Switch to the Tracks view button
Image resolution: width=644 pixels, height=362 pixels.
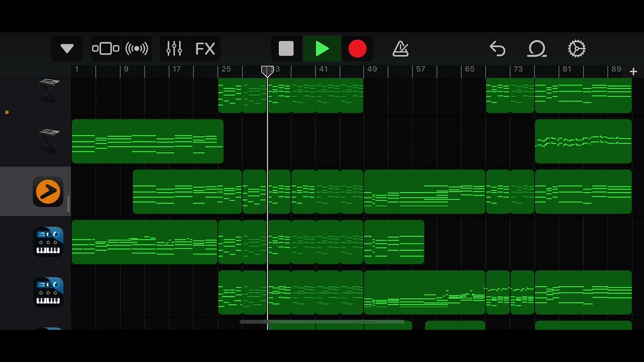106,49
